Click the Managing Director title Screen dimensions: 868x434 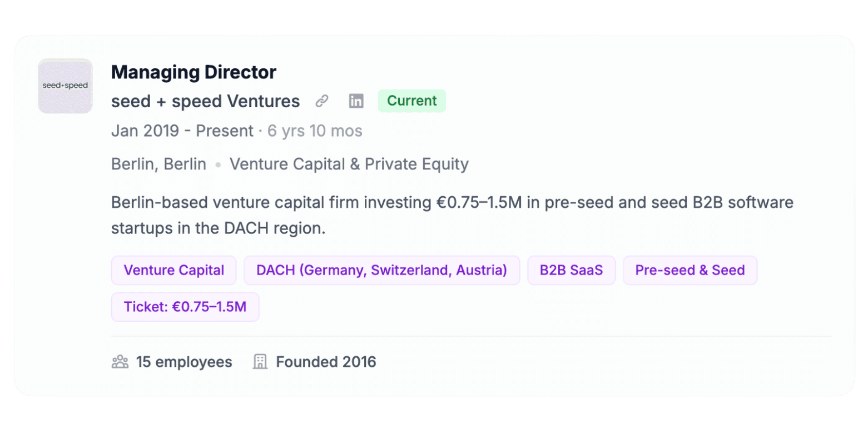[x=193, y=72]
